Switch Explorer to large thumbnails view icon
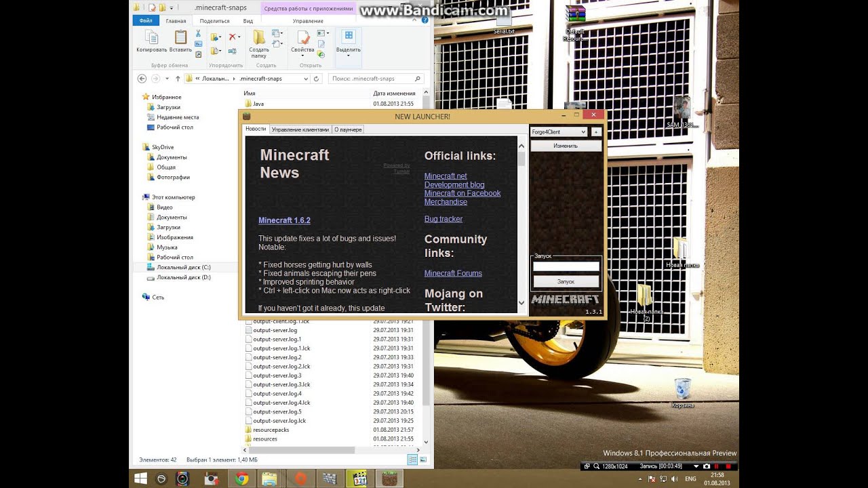 [422, 460]
